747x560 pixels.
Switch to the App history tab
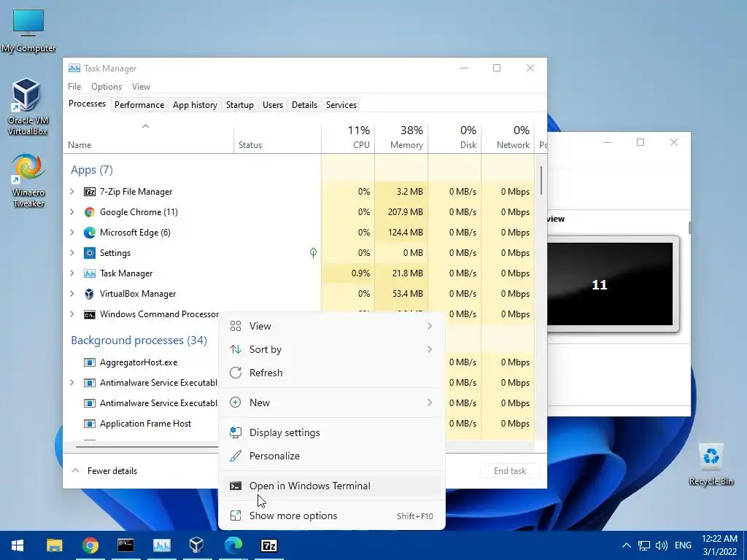195,105
